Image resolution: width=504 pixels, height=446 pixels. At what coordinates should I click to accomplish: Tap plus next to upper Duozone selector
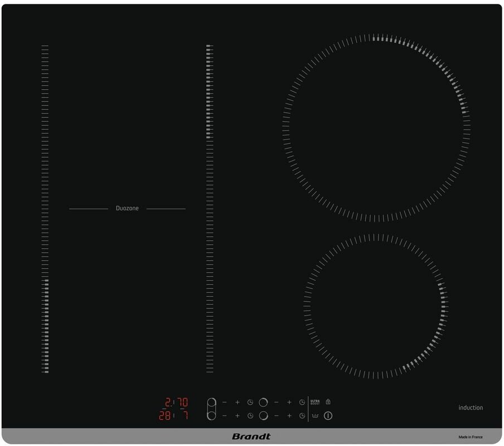pos(238,403)
